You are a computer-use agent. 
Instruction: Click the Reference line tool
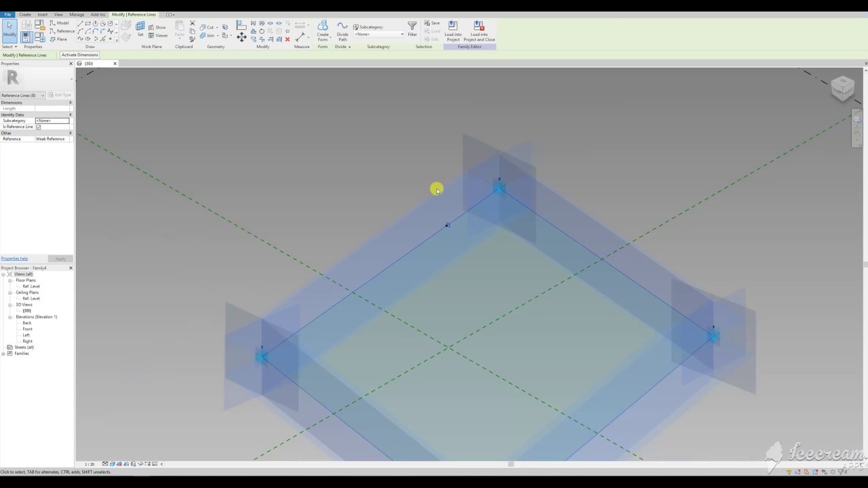click(62, 31)
